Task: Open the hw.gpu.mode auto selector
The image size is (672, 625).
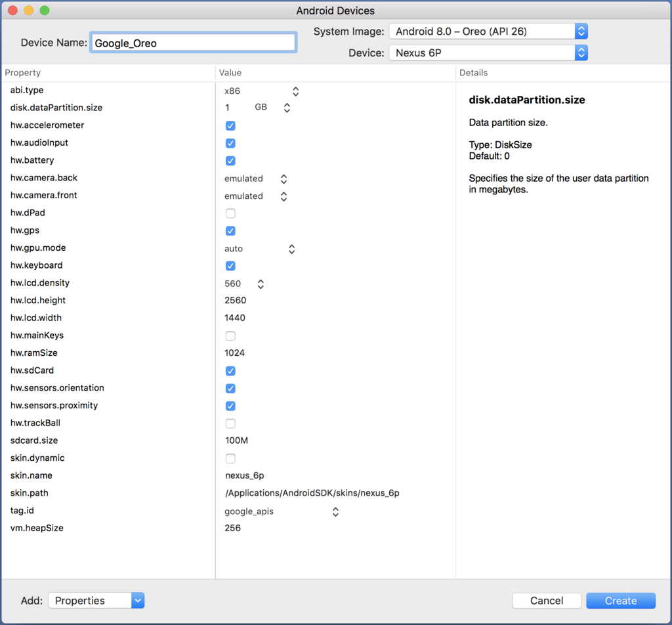Action: tap(260, 249)
